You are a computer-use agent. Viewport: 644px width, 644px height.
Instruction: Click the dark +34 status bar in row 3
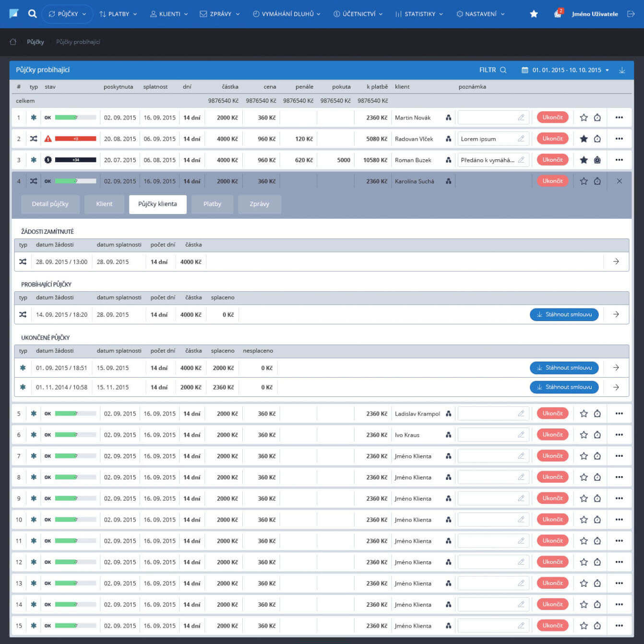[75, 160]
